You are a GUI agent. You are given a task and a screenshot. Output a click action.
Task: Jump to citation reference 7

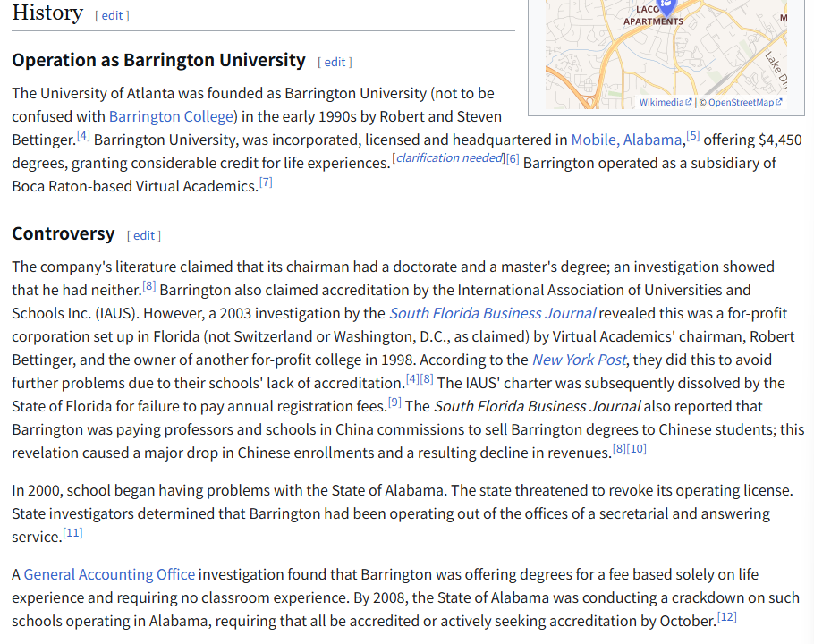coord(266,182)
